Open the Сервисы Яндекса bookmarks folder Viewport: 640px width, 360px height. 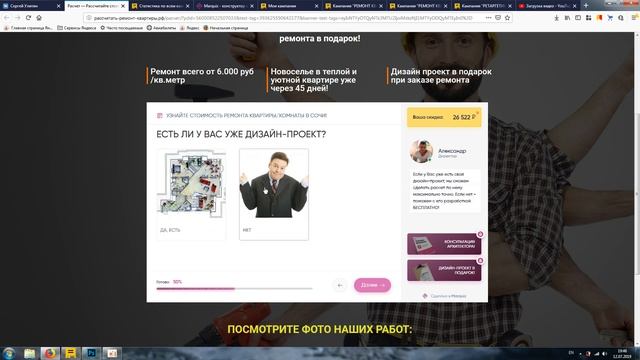[77, 28]
